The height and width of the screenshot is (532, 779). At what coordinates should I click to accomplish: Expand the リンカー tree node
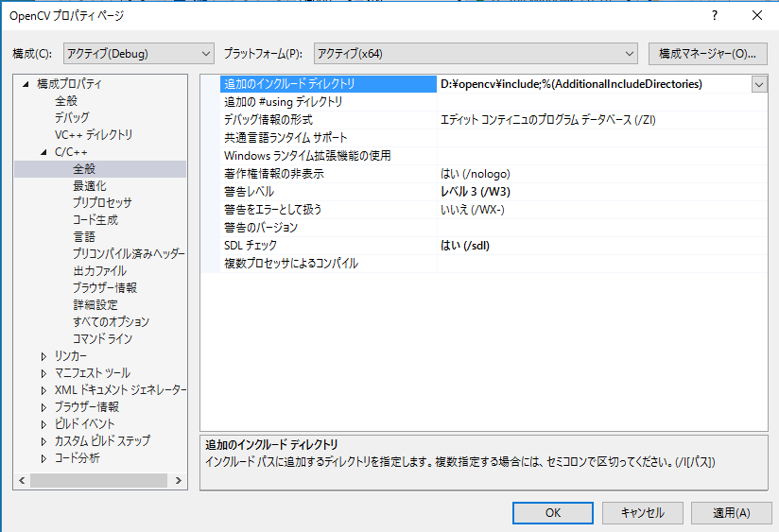click(x=43, y=356)
